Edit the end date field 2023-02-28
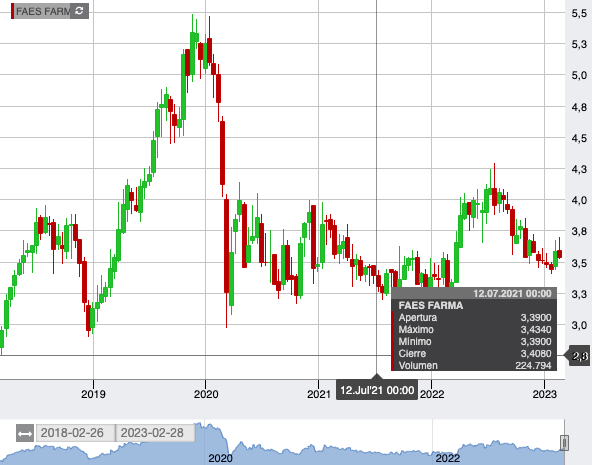This screenshot has width=592, height=465. (156, 433)
